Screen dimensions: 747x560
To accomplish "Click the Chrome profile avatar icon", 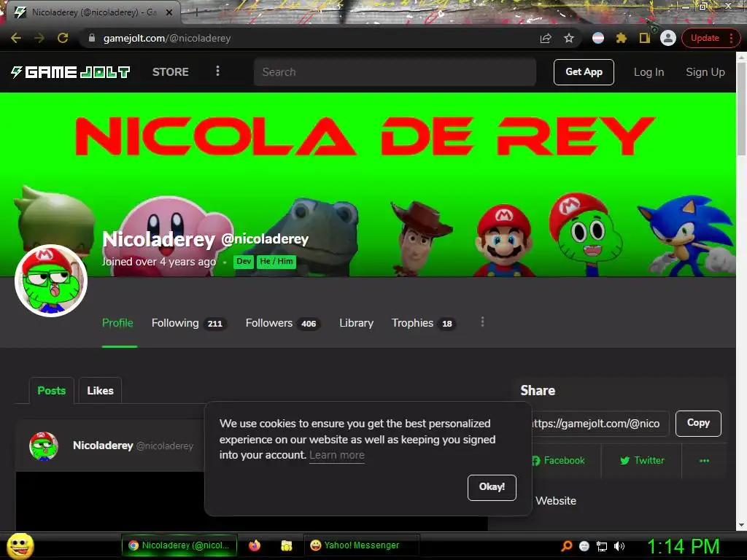I will pyautogui.click(x=668, y=38).
